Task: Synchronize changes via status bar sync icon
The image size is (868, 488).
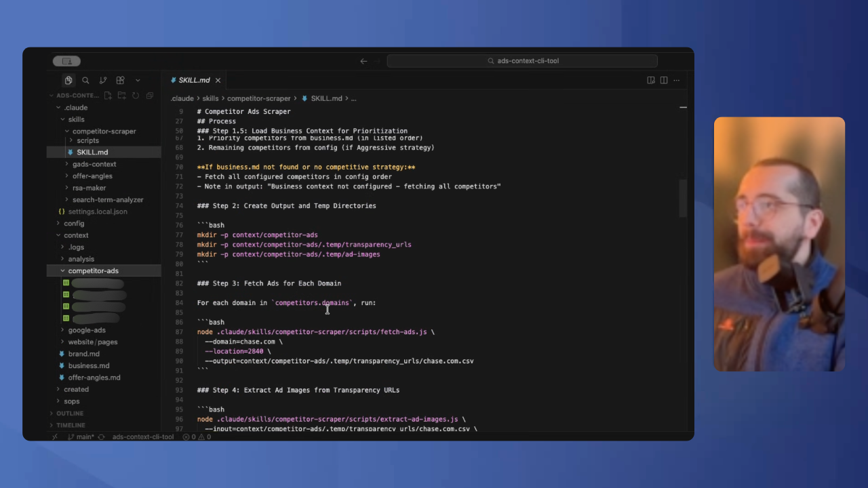Action: coord(102,437)
